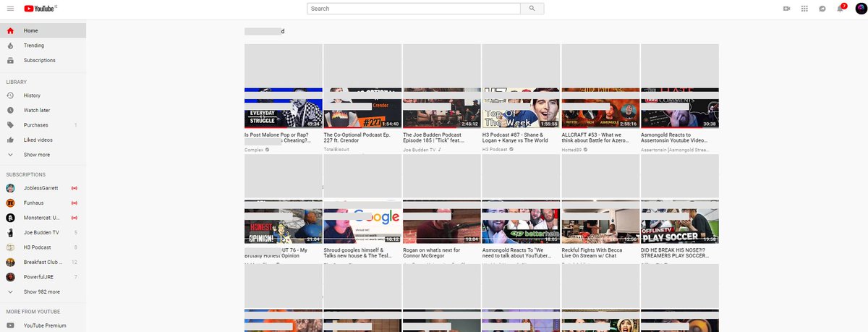The image size is (868, 332).
Task: Open YouTube Premium link
Action: (x=43, y=325)
